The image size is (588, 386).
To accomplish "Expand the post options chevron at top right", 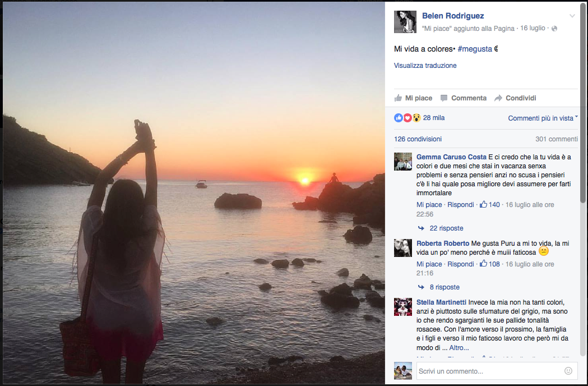I will [x=572, y=16].
